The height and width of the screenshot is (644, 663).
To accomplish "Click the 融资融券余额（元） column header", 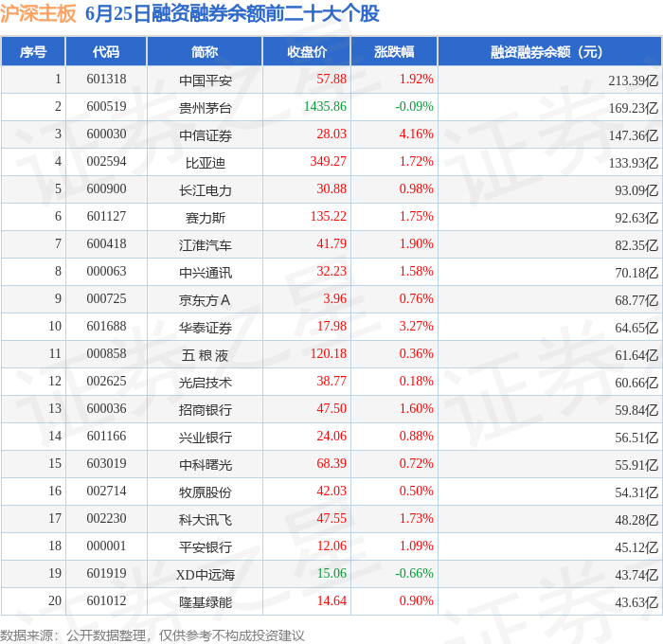I will pyautogui.click(x=549, y=51).
